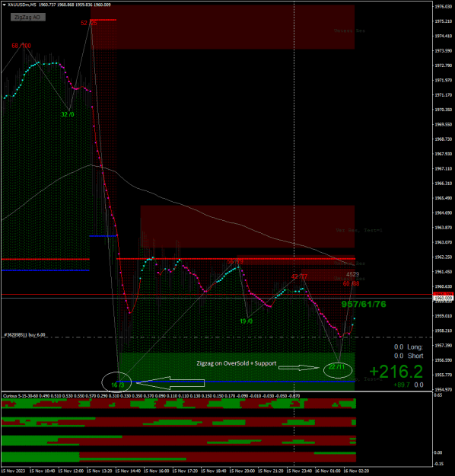
Task: Click the 'Ver Res, Test=1' resistance zone label
Action: pyautogui.click(x=359, y=231)
